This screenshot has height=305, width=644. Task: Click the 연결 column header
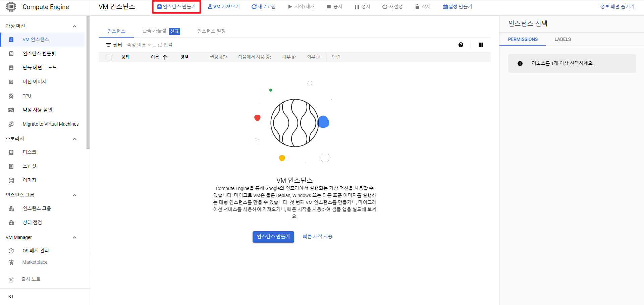click(336, 57)
